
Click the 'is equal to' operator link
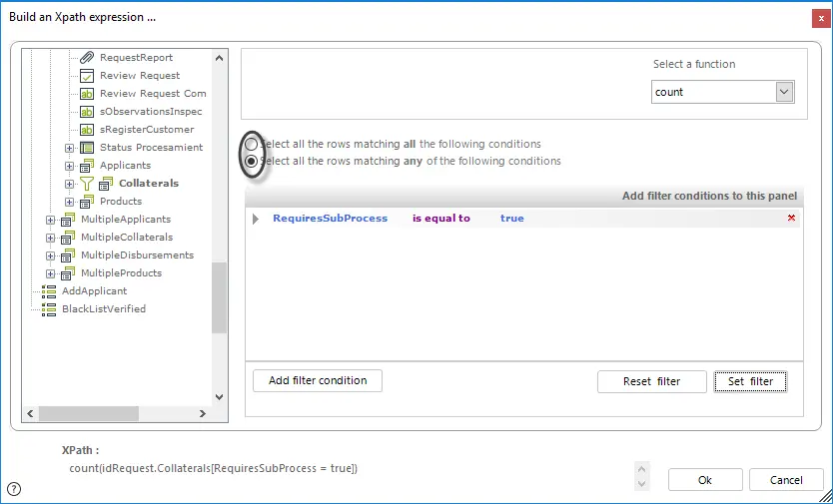point(441,219)
